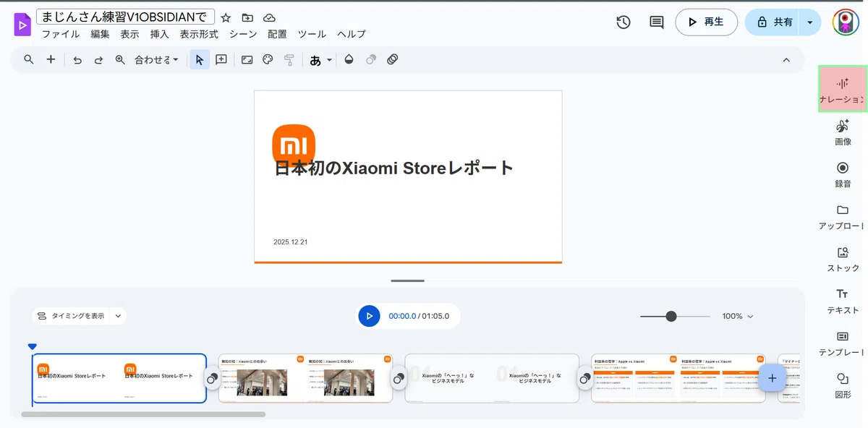Image resolution: width=868 pixels, height=428 pixels.
Task: Open the ヘルプ menu
Action: point(352,34)
